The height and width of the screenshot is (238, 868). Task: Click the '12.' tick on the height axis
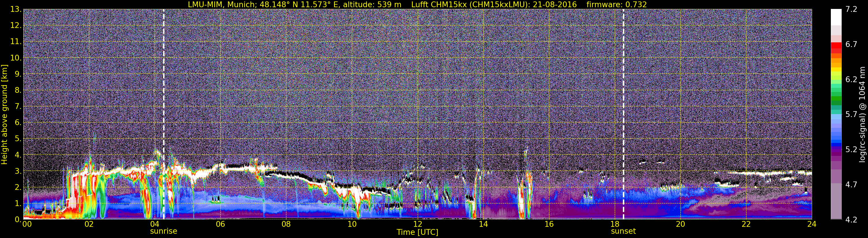pos(16,26)
